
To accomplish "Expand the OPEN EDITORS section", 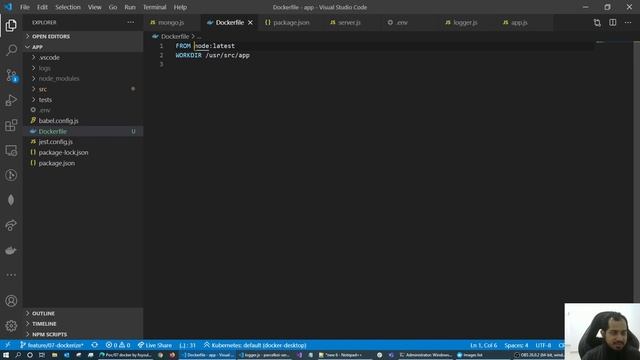I will 83,36.
